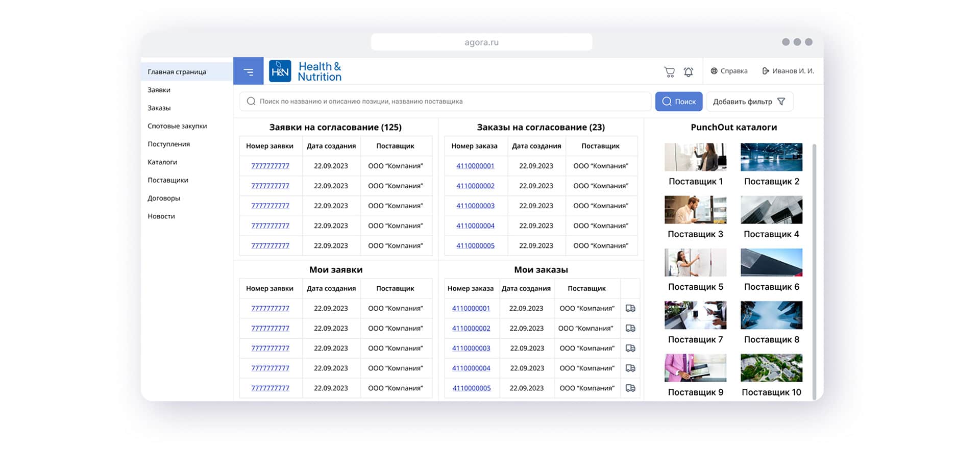Image resolution: width=980 pixels, height=449 pixels.
Task: Open the shopping cart
Action: point(669,72)
